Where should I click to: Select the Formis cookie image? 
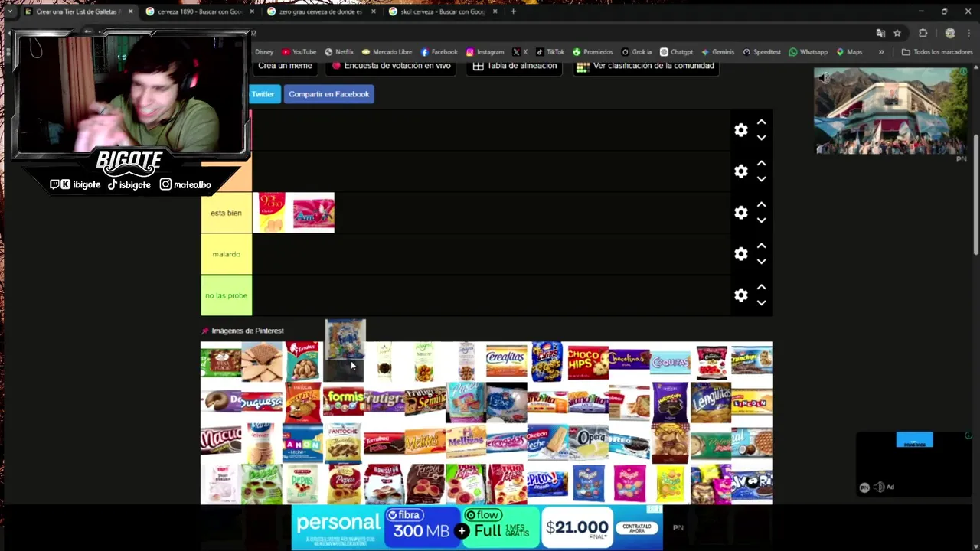click(x=343, y=403)
